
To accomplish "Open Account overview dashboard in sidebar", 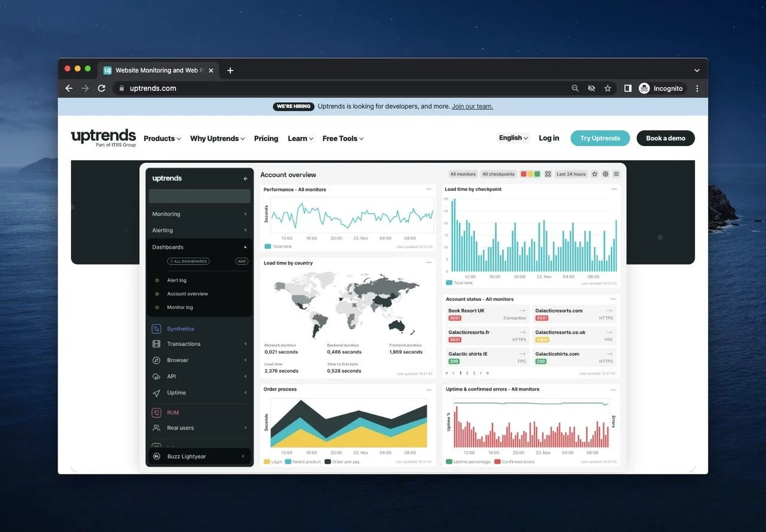I will [187, 294].
